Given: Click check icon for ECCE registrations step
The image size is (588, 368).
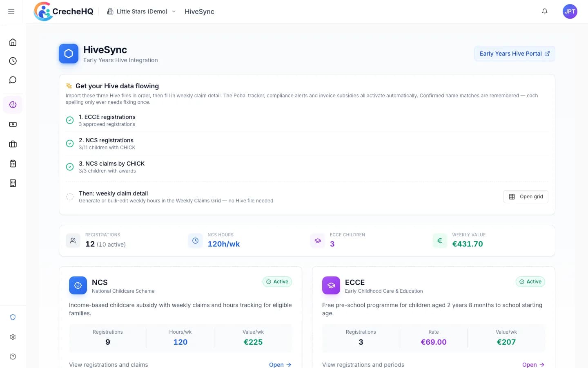Looking at the screenshot, I should point(70,120).
